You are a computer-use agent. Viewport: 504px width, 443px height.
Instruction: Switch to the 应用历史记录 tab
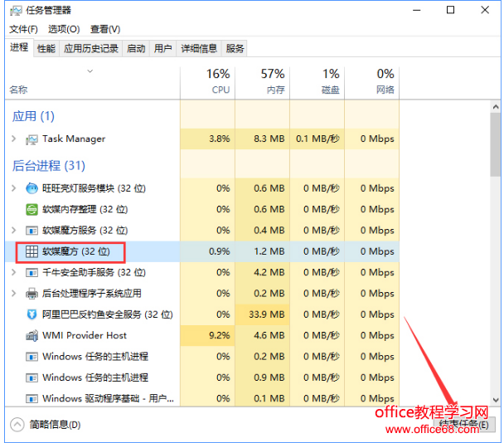pyautogui.click(x=91, y=49)
